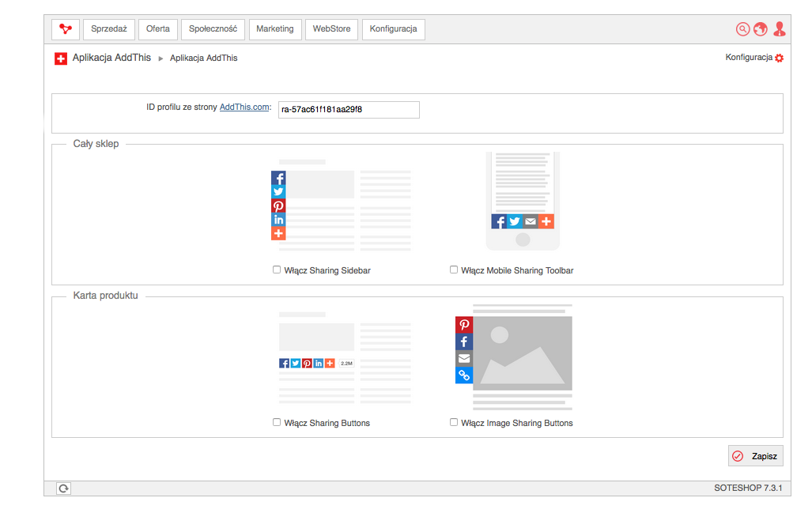Enable Włącz Image Sharing Buttons checkbox
The image size is (812, 528).
(x=454, y=422)
